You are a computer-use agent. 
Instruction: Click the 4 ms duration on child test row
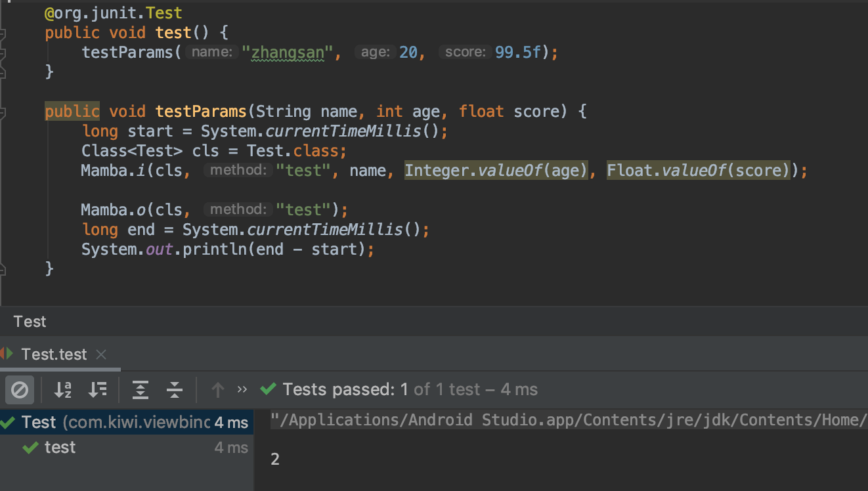[x=231, y=448]
